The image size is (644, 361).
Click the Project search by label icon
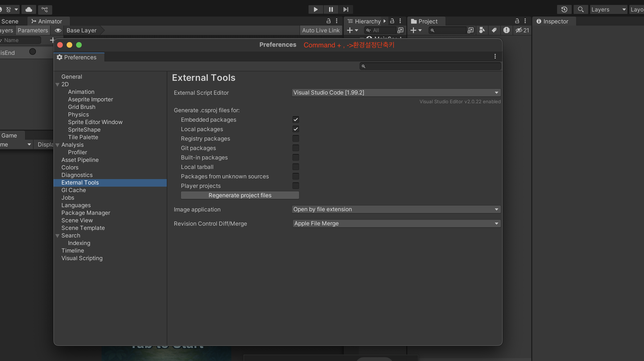[494, 30]
